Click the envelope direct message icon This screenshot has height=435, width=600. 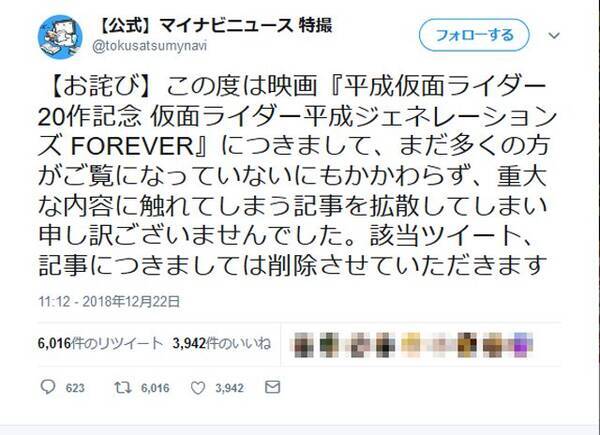click(272, 387)
